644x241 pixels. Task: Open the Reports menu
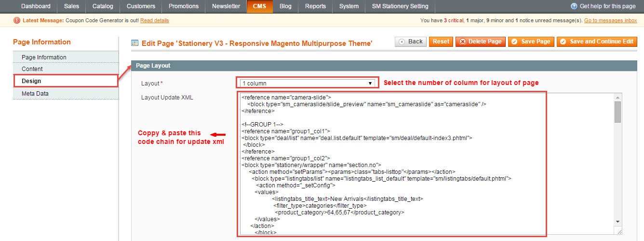pyautogui.click(x=315, y=6)
